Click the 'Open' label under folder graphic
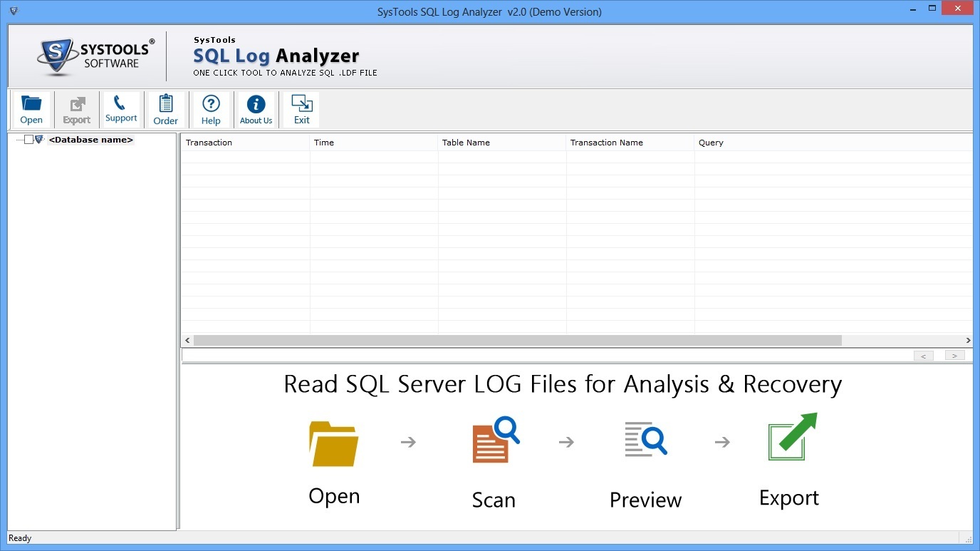This screenshot has height=551, width=980. click(334, 497)
